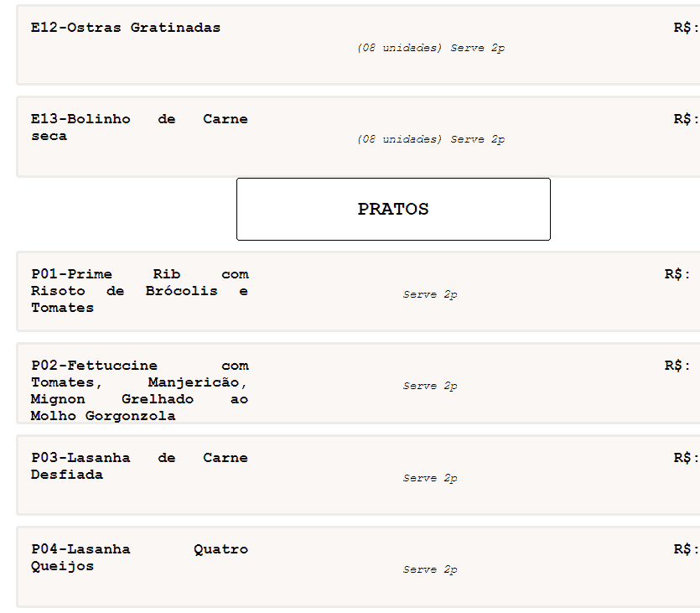Click the price label of Lasanha de Carne Desfiada
The image size is (700, 613).
685,458
